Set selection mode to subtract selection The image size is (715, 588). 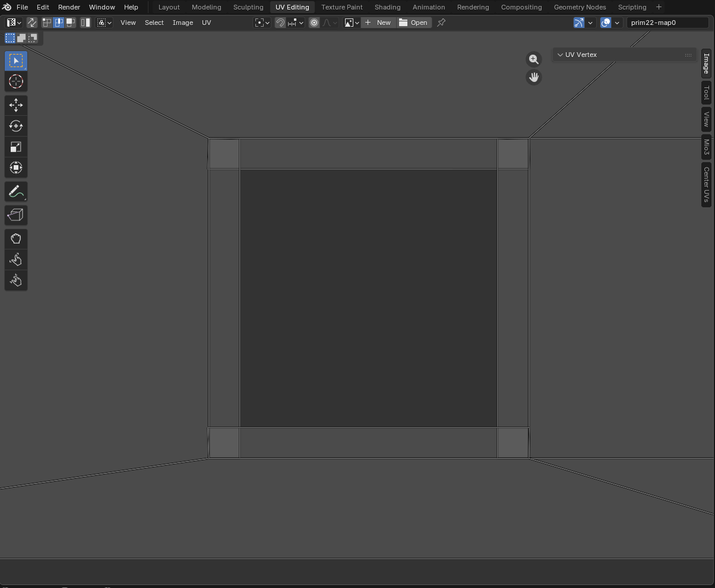pos(33,38)
